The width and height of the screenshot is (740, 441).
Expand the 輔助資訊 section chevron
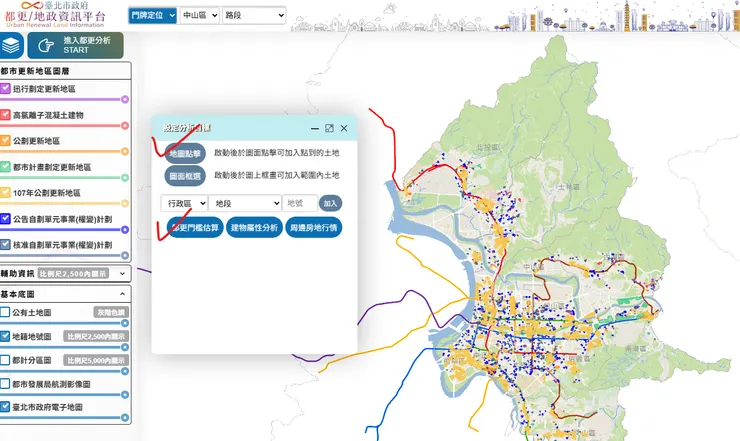[123, 273]
